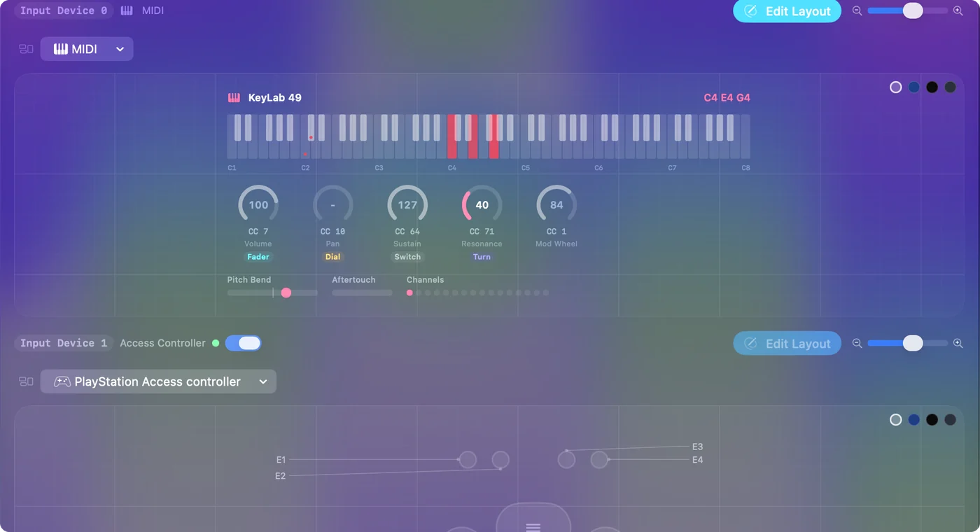Click the layout icon left of MIDI dropdown
This screenshot has width=980, height=532.
point(26,49)
